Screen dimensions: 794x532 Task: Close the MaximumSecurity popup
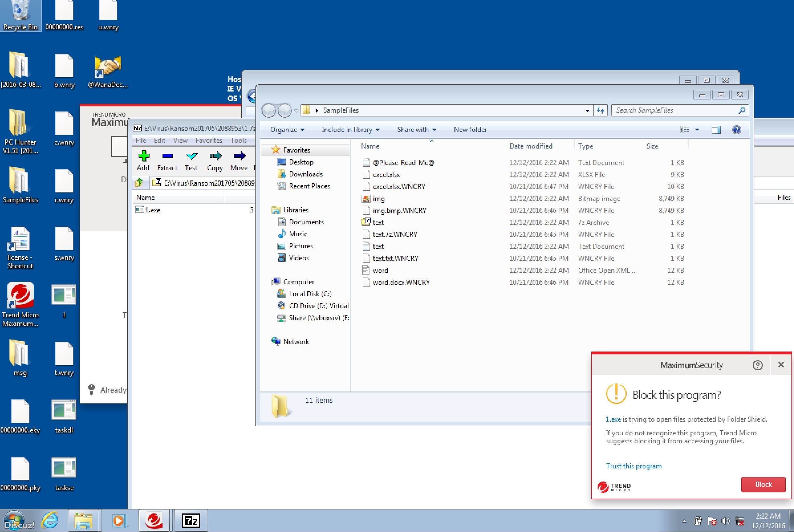point(781,365)
